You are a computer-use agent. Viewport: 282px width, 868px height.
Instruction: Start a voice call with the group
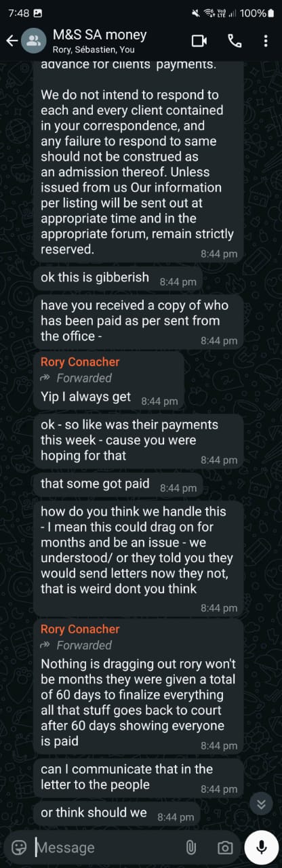click(235, 41)
